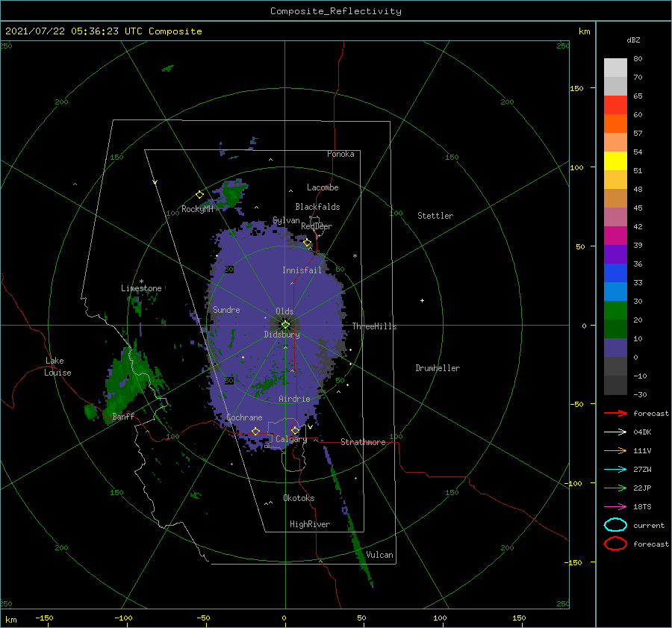The width and height of the screenshot is (672, 628).
Task: Click the Airdrie city label
Action: [294, 399]
